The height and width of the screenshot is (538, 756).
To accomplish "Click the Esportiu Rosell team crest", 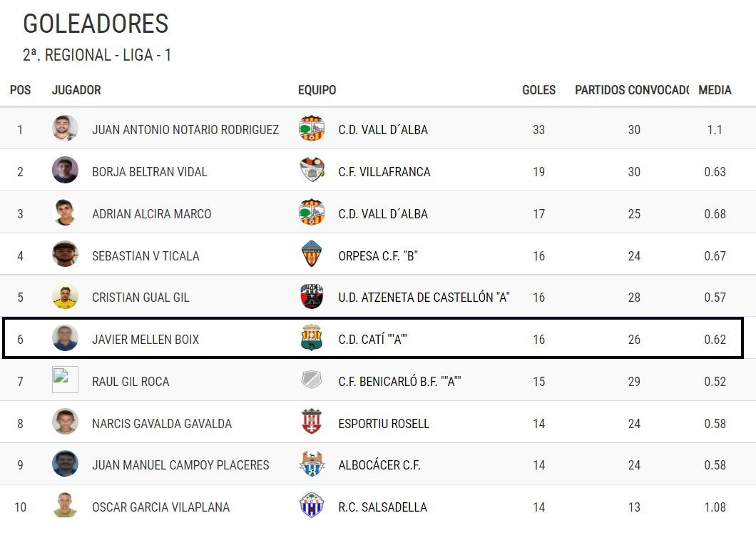I will point(312,421).
